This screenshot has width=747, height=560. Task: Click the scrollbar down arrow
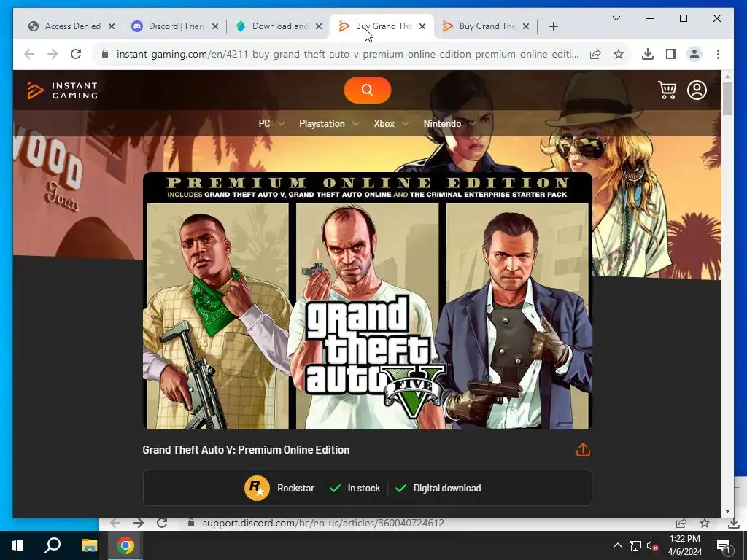click(x=727, y=511)
